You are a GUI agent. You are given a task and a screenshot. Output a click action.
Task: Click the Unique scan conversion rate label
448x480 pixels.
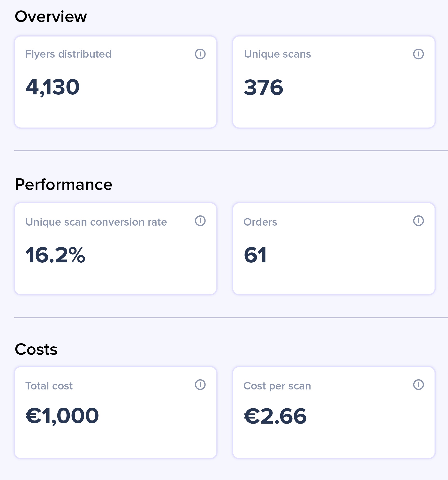96,222
